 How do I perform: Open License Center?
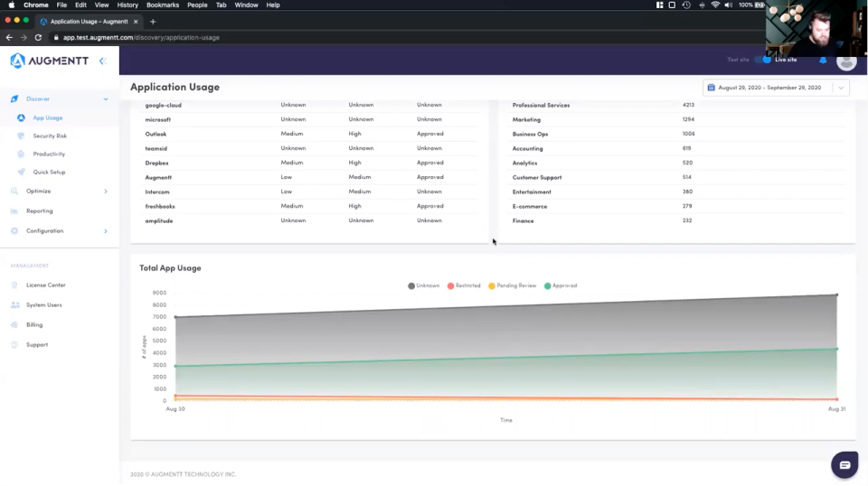[46, 285]
